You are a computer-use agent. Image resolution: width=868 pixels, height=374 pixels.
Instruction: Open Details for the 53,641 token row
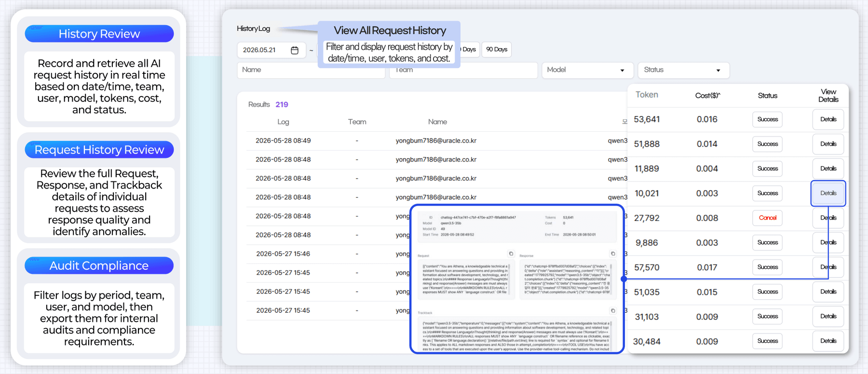[828, 119]
